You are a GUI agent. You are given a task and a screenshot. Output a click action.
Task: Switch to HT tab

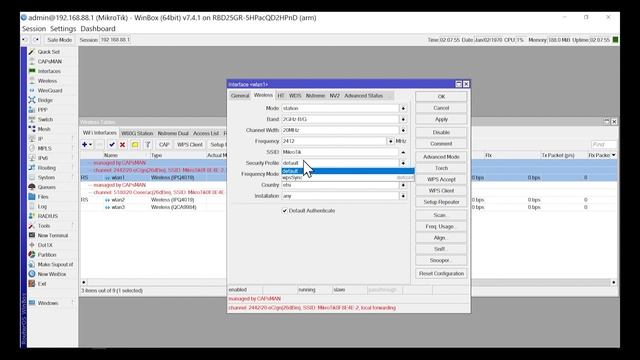click(x=281, y=96)
